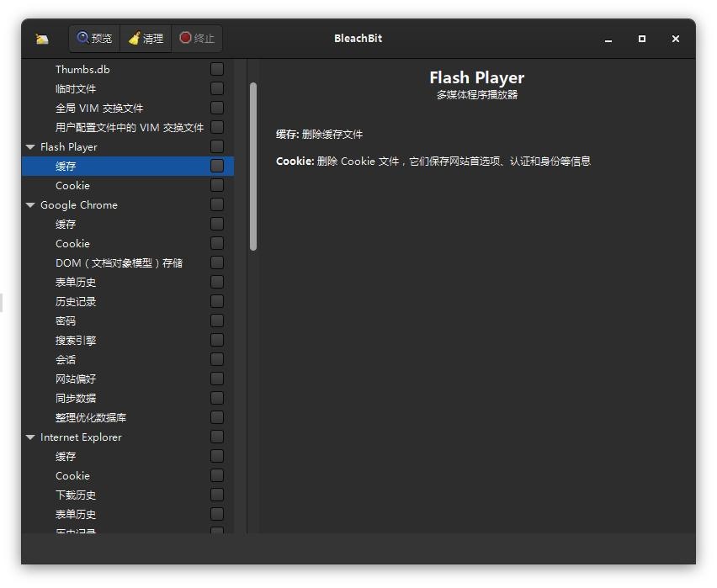Enable the Flash Player Cookie checkbox

coord(217,186)
